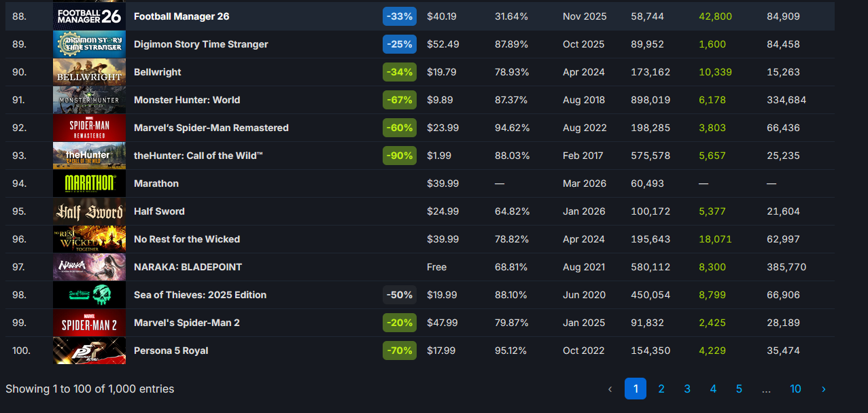Viewport: 868px width, 413px height.
Task: Open the Bellwright game thumbnail
Action: click(89, 72)
